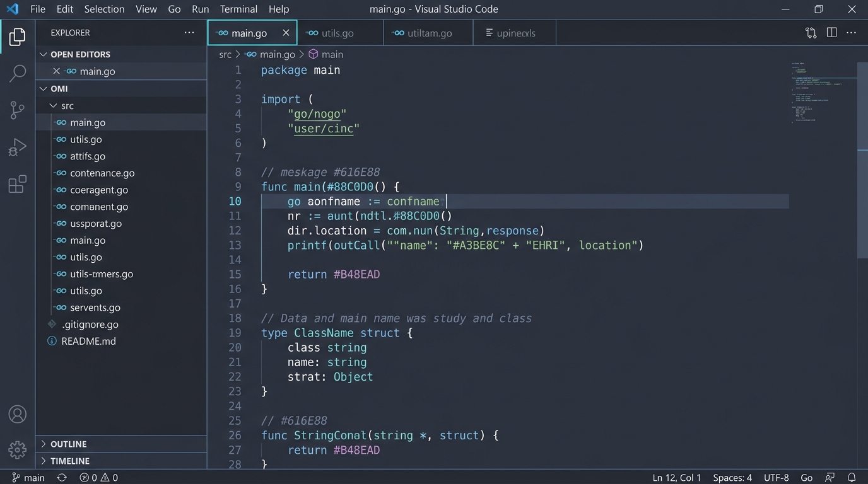
Task: Open the Search view in activity bar
Action: 18,73
